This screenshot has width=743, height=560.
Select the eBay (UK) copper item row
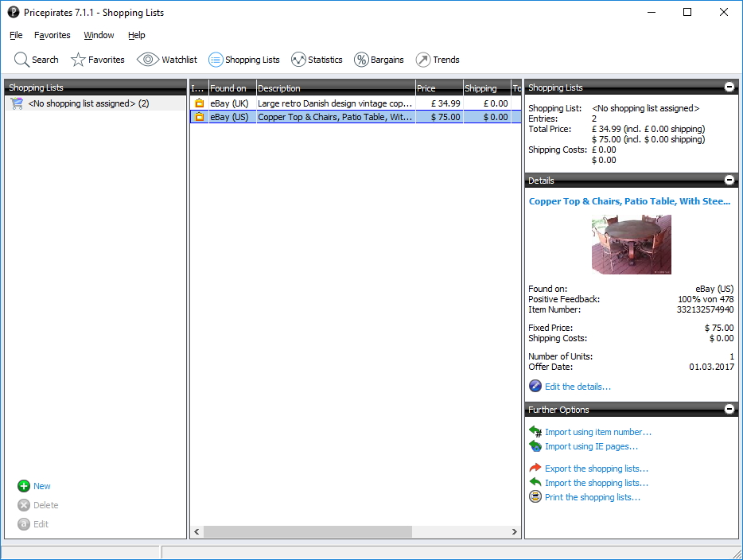334,102
